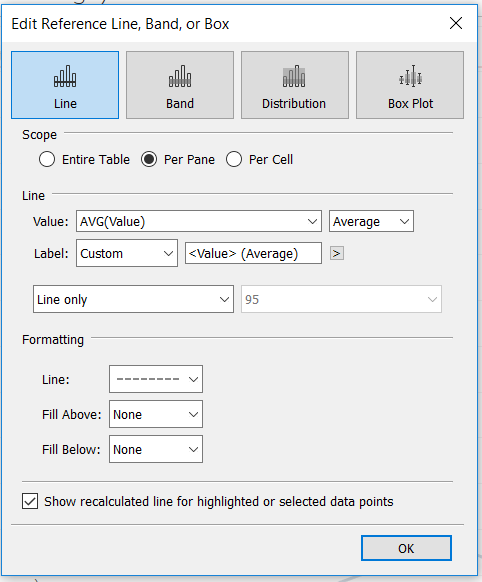Image resolution: width=482 pixels, height=582 pixels.
Task: Select the Entire Table scope option
Action: (x=47, y=160)
